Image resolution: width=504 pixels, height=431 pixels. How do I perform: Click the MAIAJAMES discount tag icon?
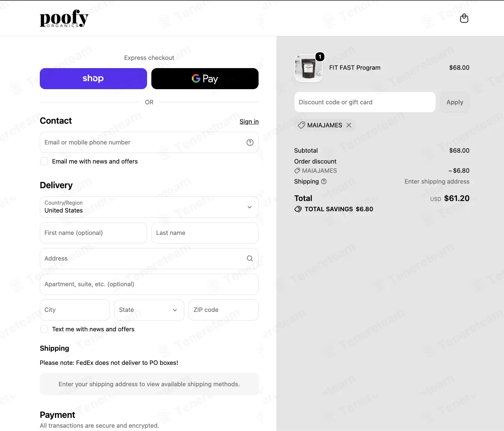tap(301, 125)
